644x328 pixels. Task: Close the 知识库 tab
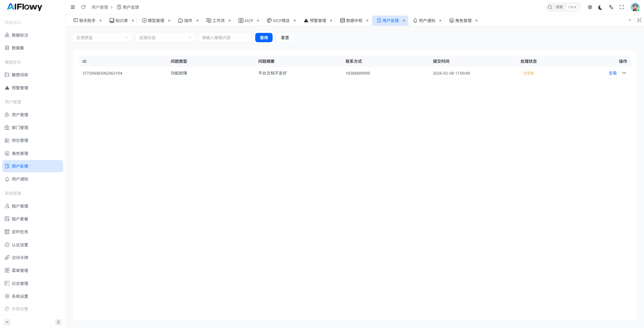pos(133,21)
